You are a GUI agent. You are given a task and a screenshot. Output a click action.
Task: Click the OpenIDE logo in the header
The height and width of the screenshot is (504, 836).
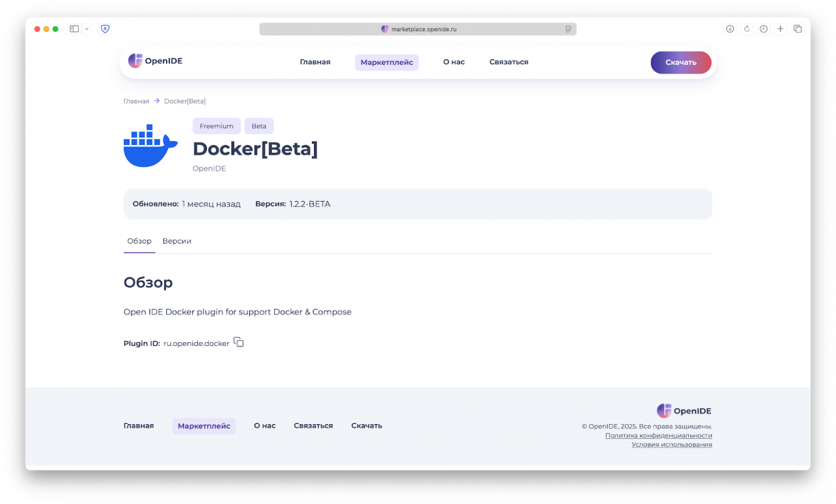[x=155, y=61]
